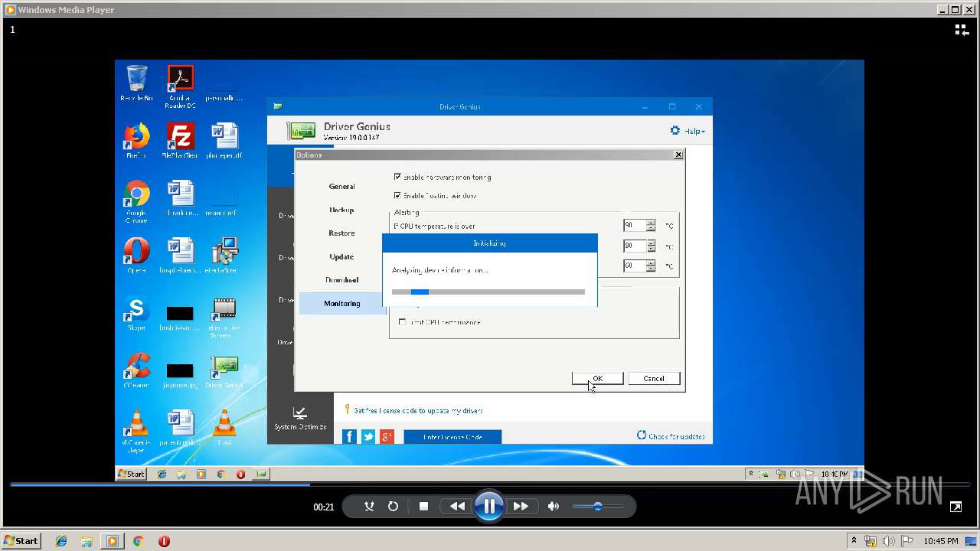Select the Update options tab

[341, 257]
